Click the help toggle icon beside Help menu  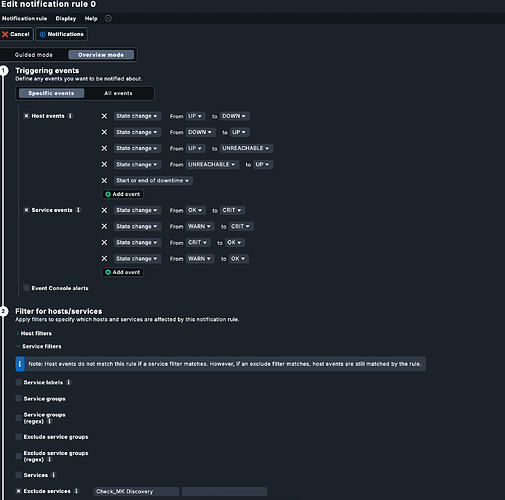point(108,18)
